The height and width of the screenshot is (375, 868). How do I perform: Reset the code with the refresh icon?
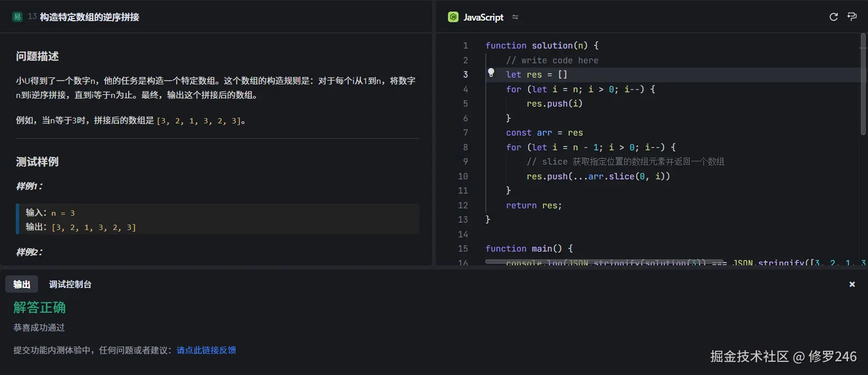click(834, 17)
